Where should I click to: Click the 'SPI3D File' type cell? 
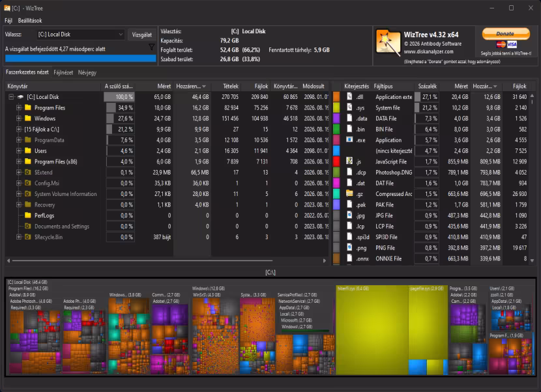(387, 237)
